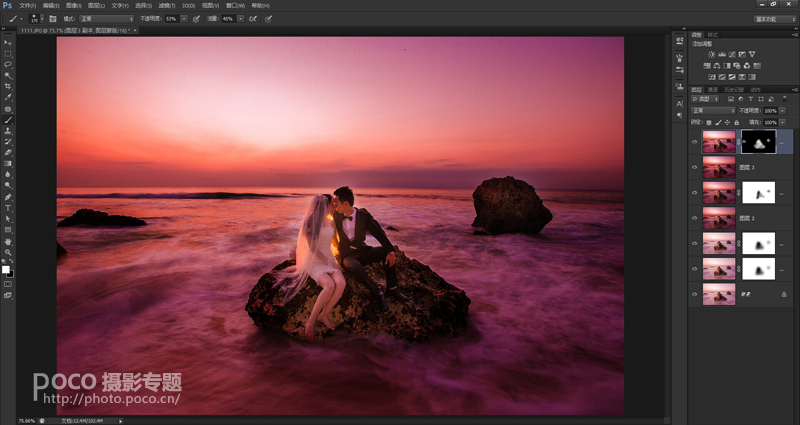Screen dimensions: 800x425
Task: Select the Eraser tool
Action: pyautogui.click(x=8, y=153)
